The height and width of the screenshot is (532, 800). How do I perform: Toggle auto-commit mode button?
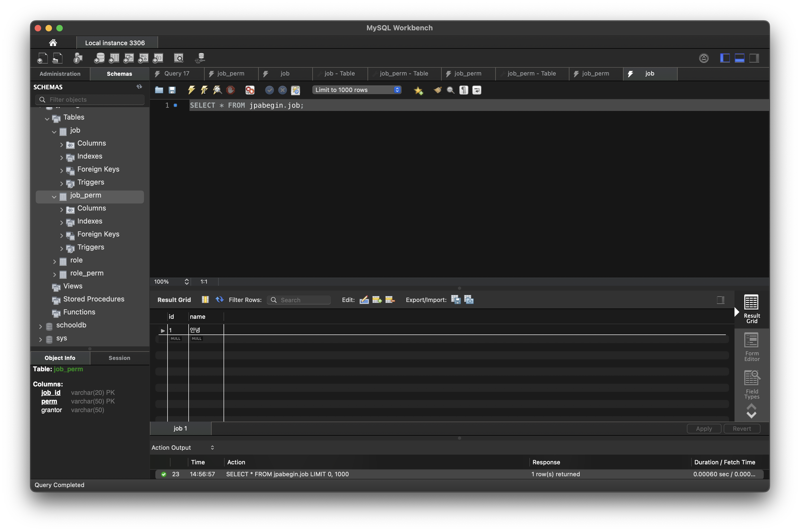[x=296, y=90]
